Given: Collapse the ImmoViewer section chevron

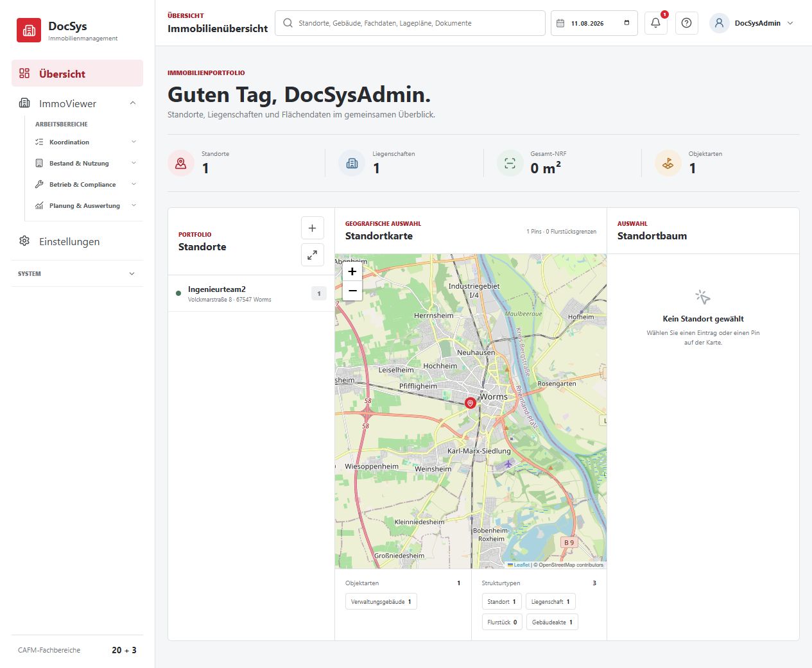Looking at the screenshot, I should (133, 103).
